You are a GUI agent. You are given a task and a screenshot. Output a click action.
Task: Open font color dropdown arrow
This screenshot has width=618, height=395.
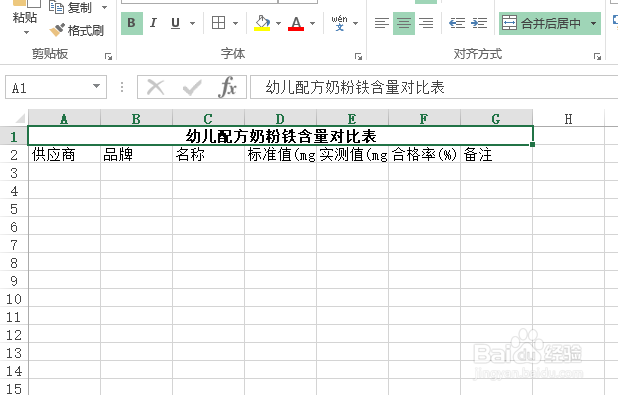313,23
